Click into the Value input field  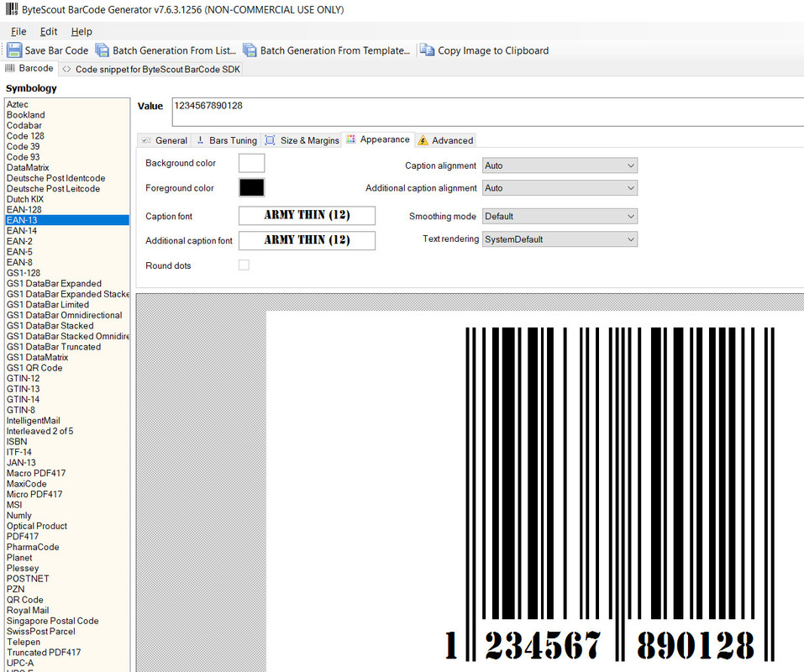[x=487, y=112]
